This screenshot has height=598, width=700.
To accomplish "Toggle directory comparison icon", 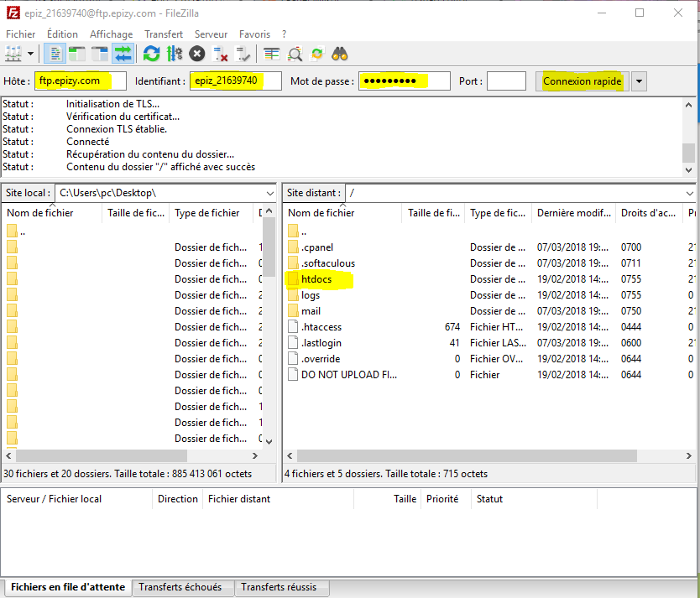I will point(295,54).
